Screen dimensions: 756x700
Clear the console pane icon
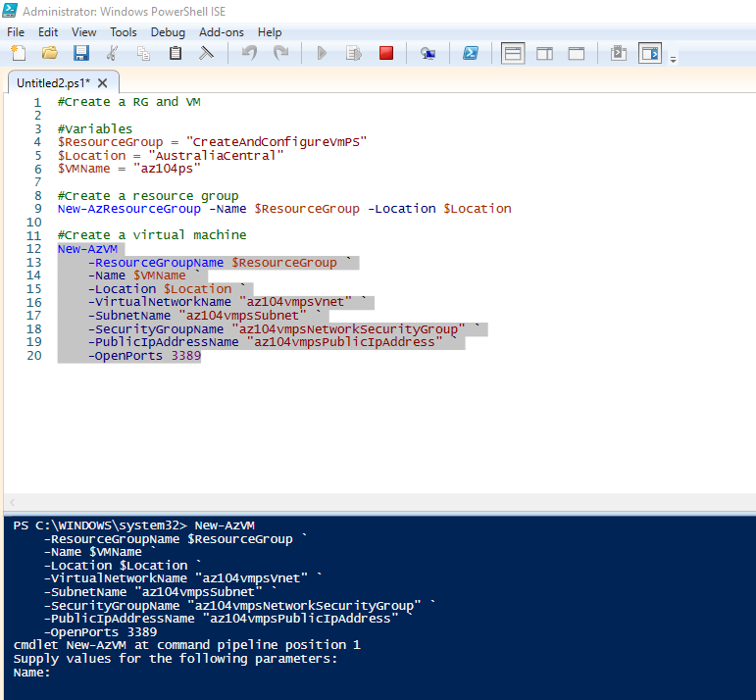click(x=206, y=53)
